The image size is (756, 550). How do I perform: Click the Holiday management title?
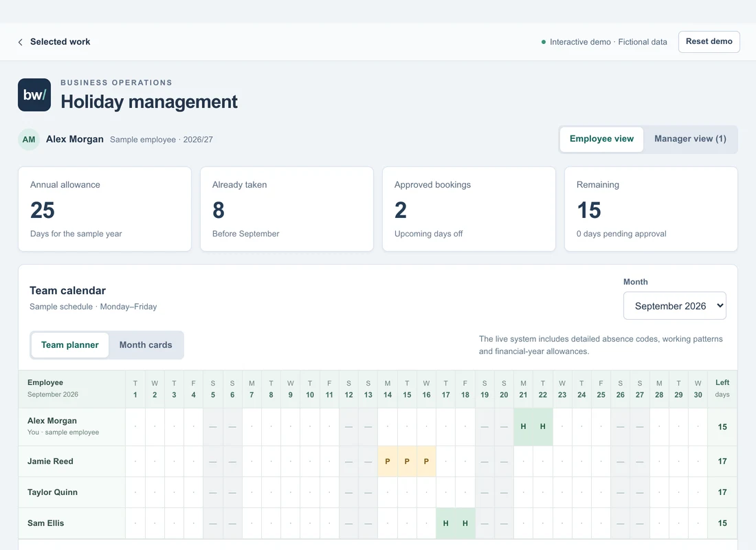click(149, 102)
